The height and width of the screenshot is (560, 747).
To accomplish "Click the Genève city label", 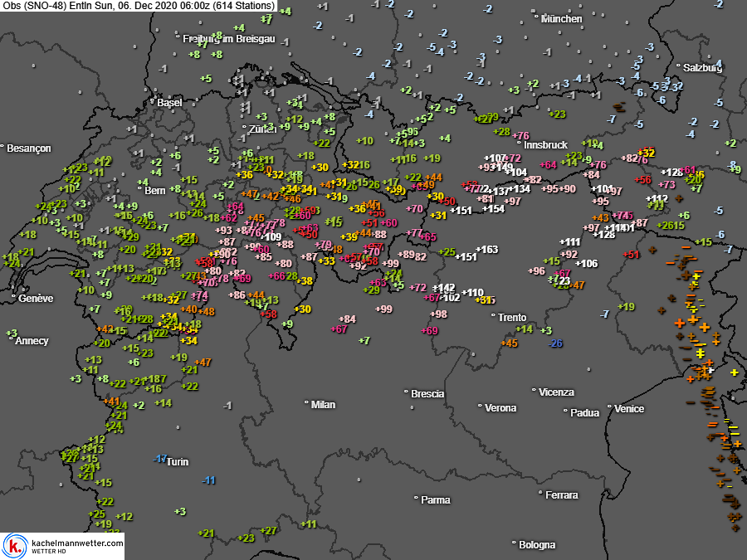I will point(36,298).
